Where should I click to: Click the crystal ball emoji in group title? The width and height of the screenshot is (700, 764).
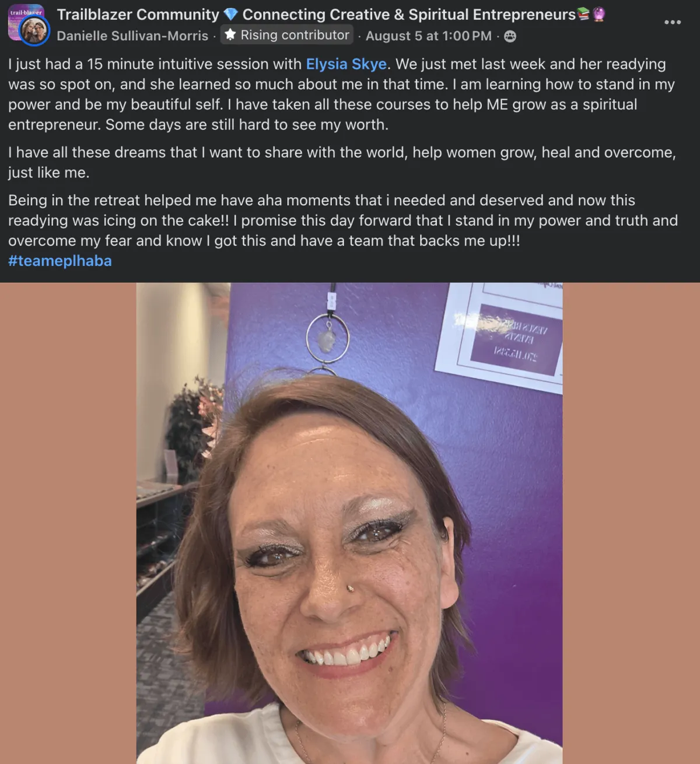pyautogui.click(x=598, y=14)
